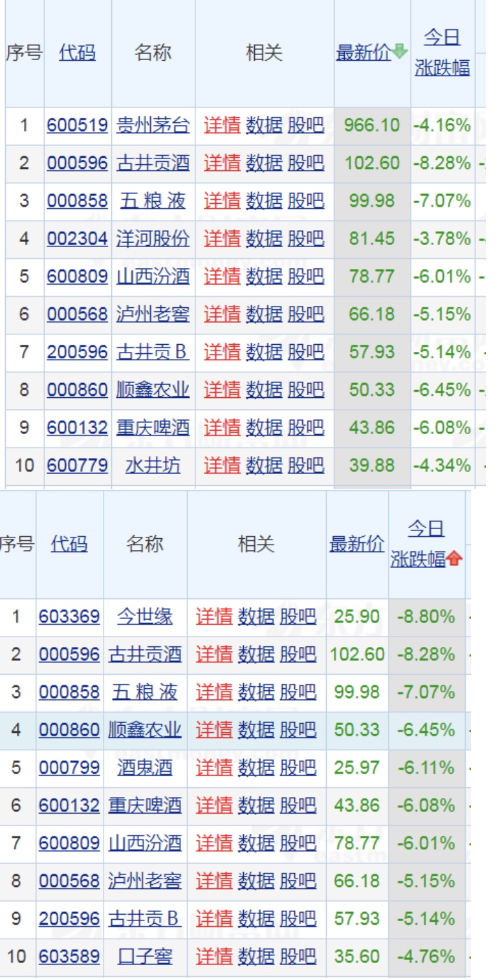Open 数据 for 水井坊
502x980 pixels.
264,465
